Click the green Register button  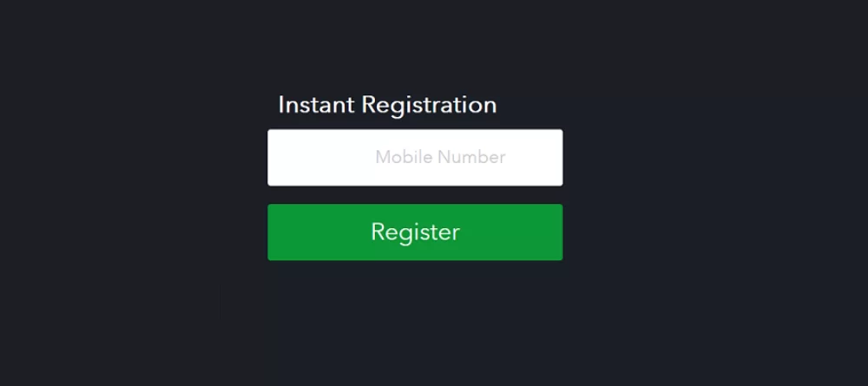pyautogui.click(x=415, y=232)
